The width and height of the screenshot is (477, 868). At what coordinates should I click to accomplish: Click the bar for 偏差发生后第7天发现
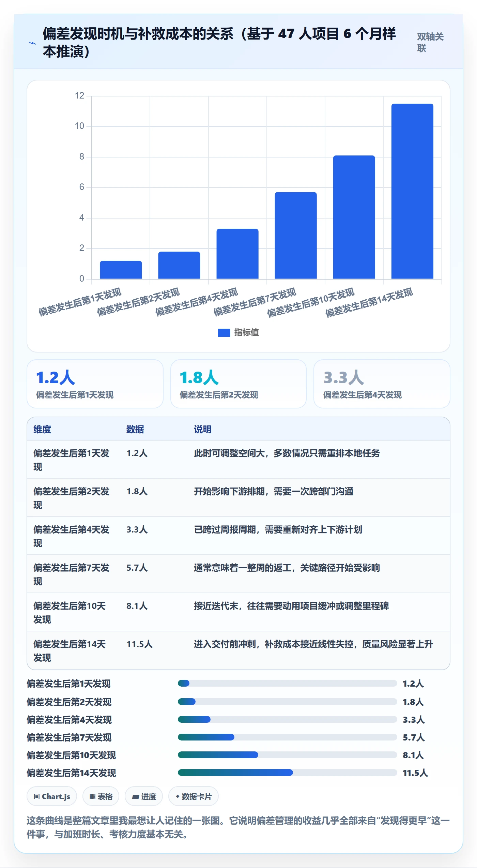pyautogui.click(x=296, y=235)
